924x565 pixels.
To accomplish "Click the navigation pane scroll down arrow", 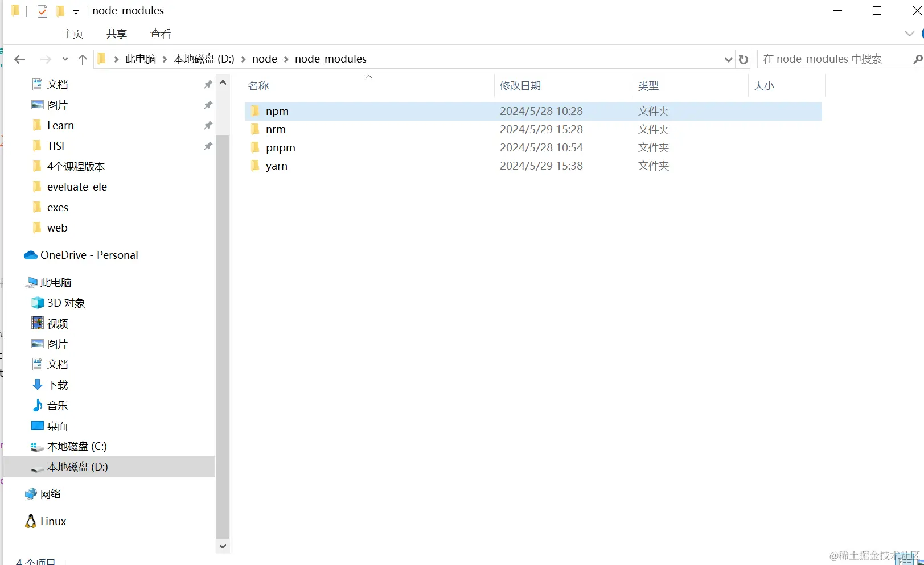I will coord(223,546).
